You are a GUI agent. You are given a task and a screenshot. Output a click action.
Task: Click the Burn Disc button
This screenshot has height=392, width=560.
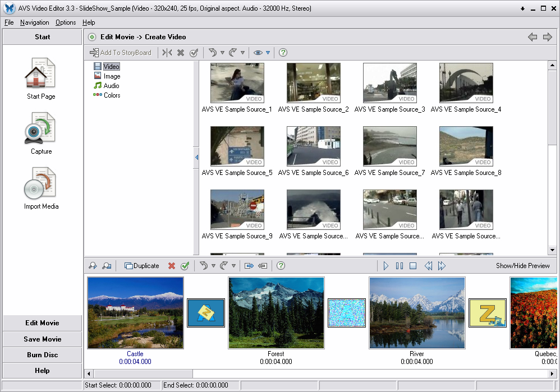[x=42, y=355]
